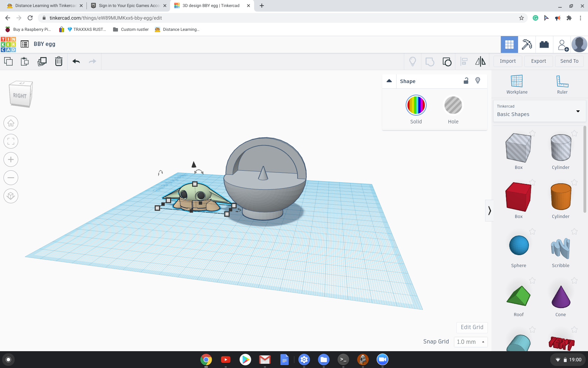This screenshot has height=368, width=588.
Task: Select the Workplane tool
Action: (x=517, y=84)
